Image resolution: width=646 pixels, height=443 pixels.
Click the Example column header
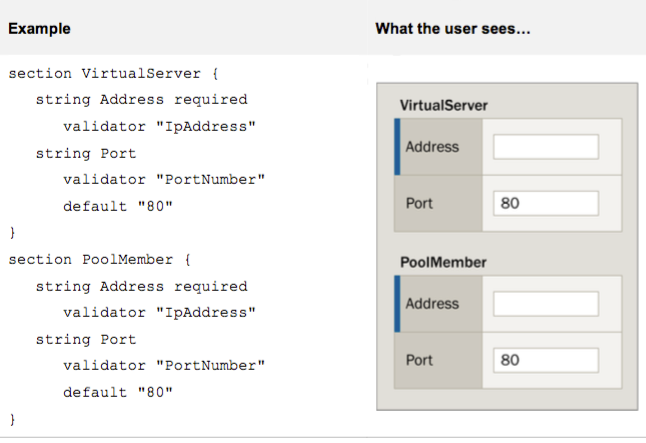coord(39,29)
